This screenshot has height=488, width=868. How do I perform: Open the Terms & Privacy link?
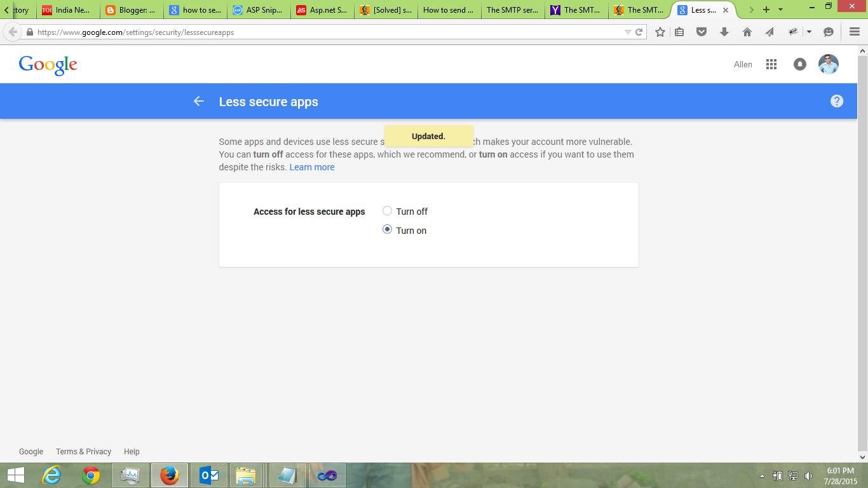coord(83,451)
